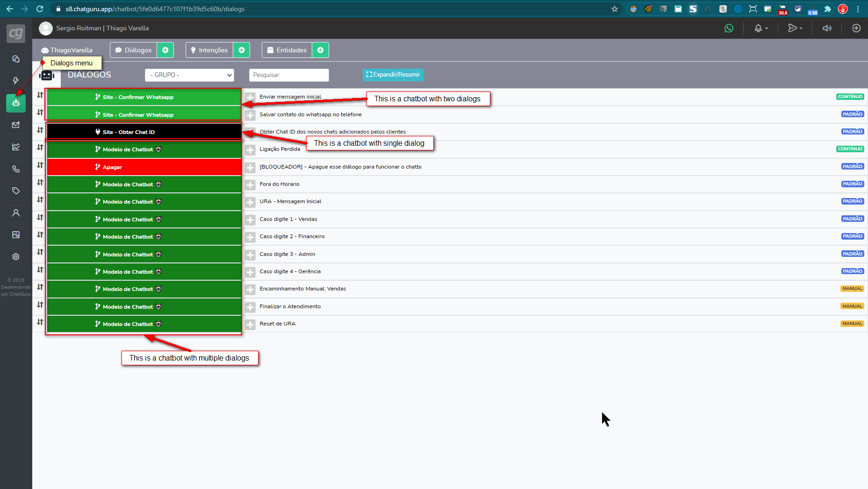Open the settings gear in the sidebar
The width and height of the screenshot is (868, 489).
click(16, 257)
